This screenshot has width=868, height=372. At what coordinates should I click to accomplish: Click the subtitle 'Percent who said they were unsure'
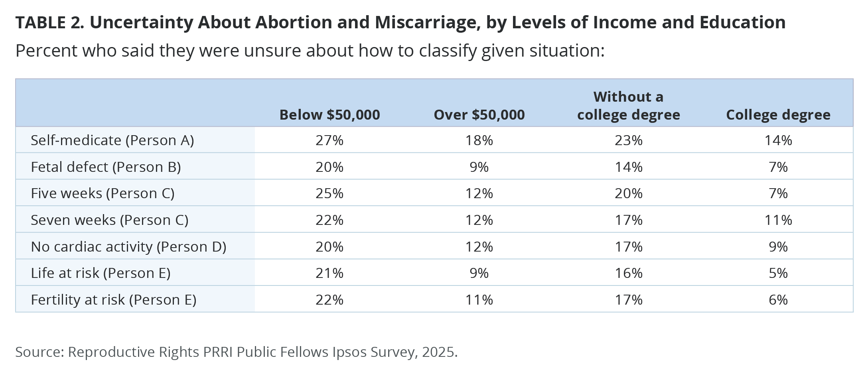pyautogui.click(x=310, y=51)
